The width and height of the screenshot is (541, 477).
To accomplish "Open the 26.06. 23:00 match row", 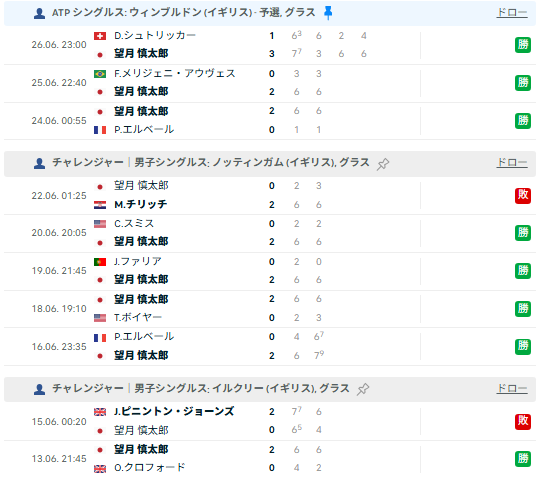I will pyautogui.click(x=270, y=45).
